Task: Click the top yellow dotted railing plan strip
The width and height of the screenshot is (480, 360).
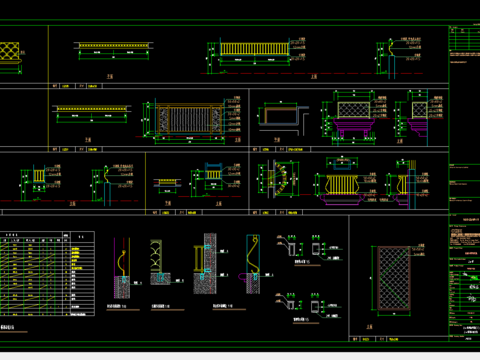Action: (x=114, y=45)
